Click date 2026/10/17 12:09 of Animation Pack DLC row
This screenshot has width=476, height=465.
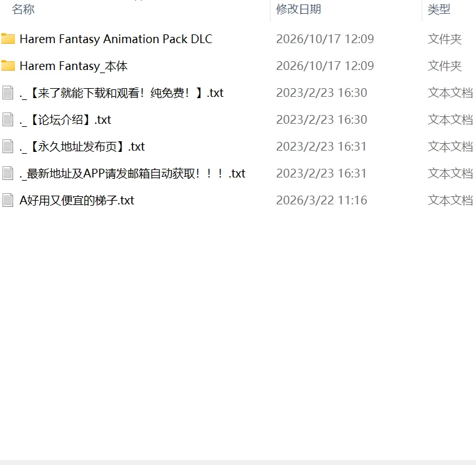(325, 39)
